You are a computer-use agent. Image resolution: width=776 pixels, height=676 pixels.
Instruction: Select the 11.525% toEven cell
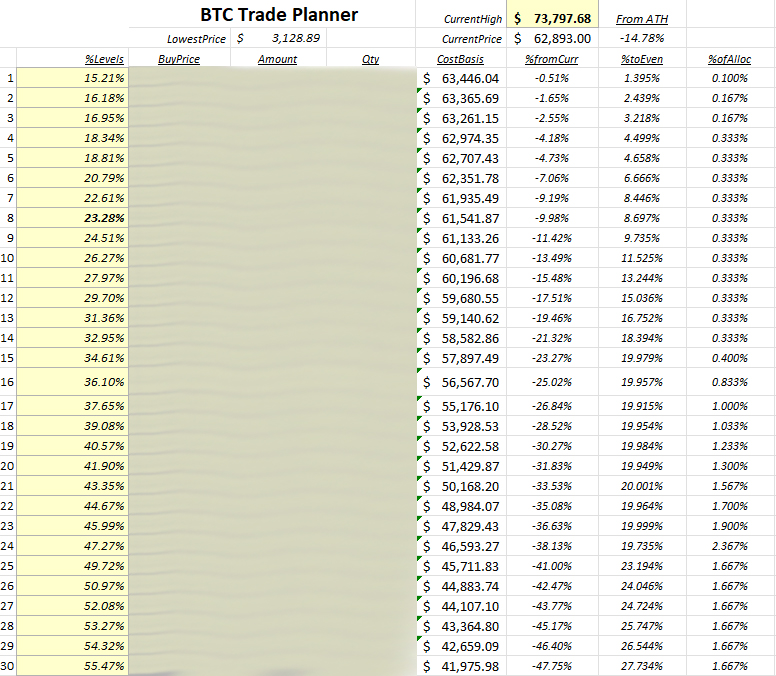(x=642, y=258)
